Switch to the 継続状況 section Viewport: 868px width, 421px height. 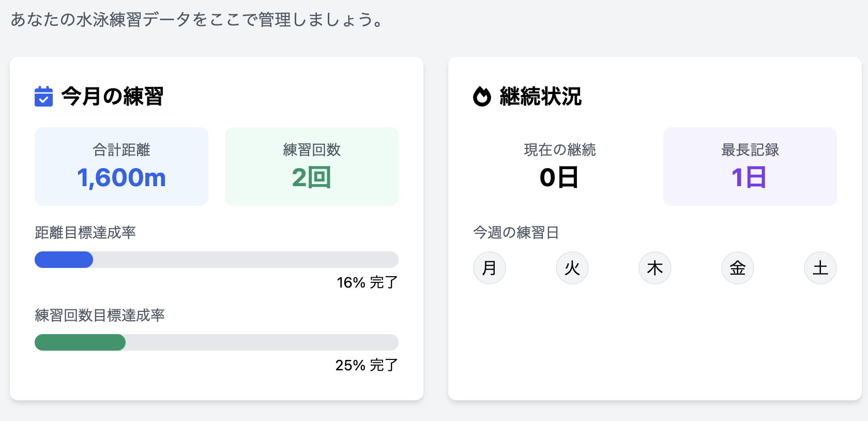tap(540, 97)
